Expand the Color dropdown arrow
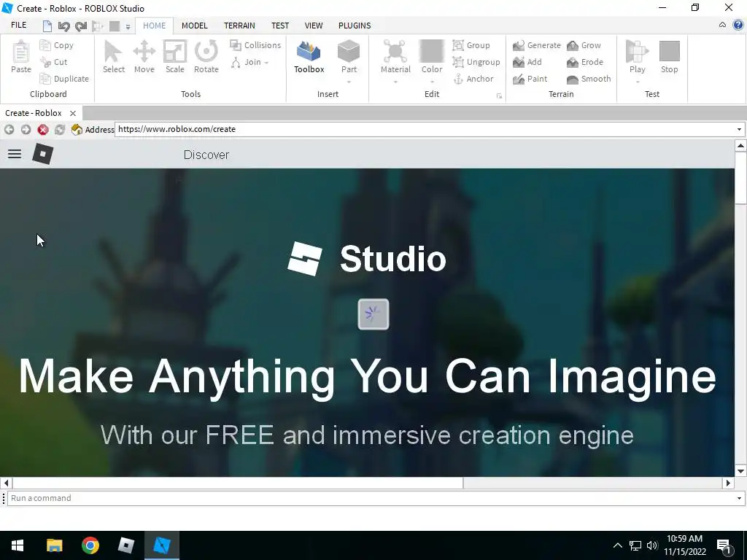 tap(432, 82)
